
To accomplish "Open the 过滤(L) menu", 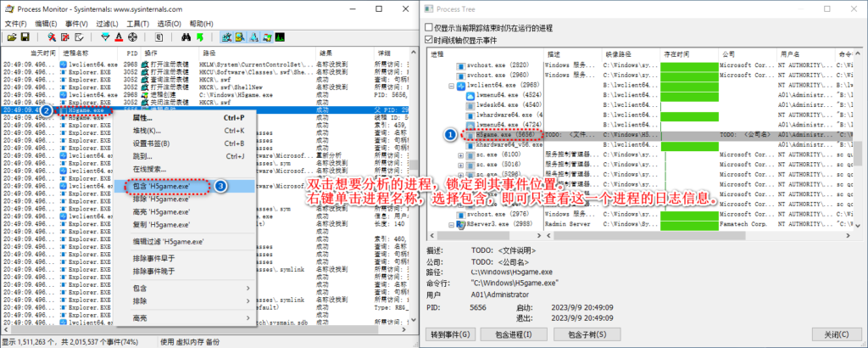I will [x=108, y=24].
